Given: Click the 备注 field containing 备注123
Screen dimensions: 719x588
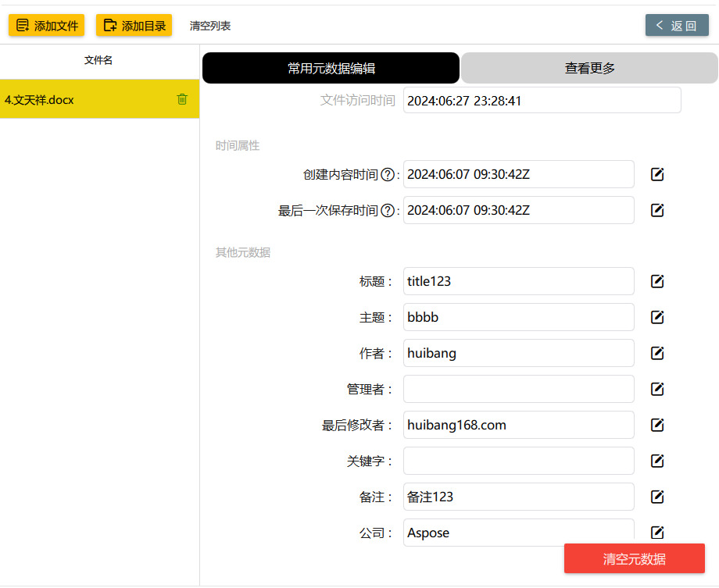Looking at the screenshot, I should 519,497.
